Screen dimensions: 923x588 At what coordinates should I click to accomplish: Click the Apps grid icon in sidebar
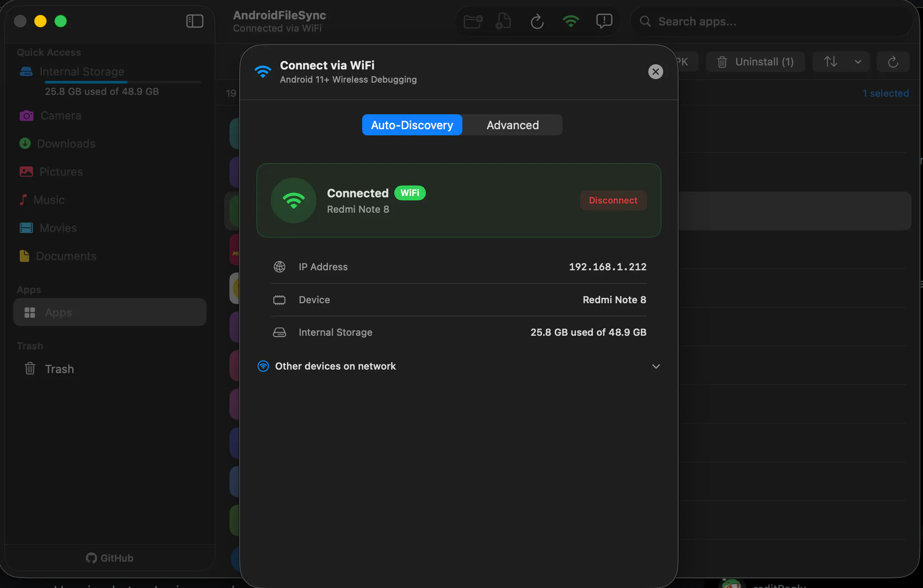pyautogui.click(x=29, y=312)
